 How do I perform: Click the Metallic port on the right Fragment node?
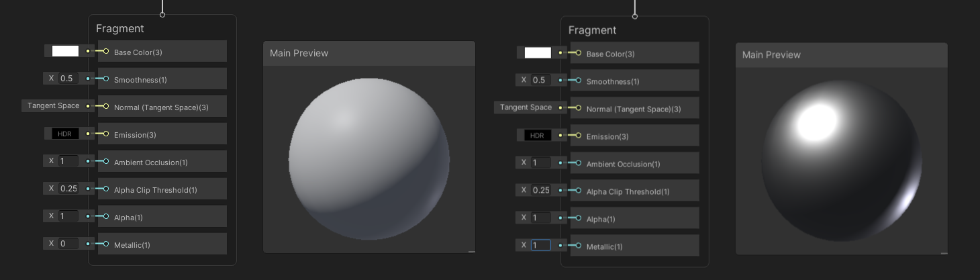tap(579, 246)
